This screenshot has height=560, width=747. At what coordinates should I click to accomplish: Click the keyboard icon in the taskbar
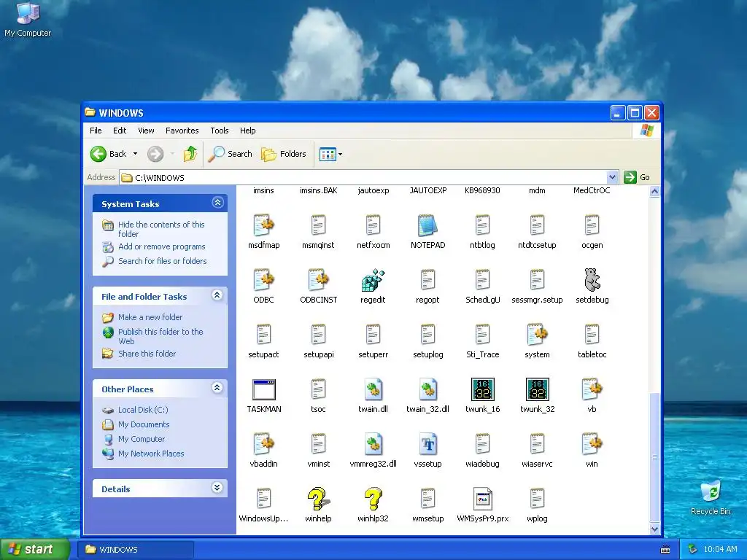click(665, 550)
